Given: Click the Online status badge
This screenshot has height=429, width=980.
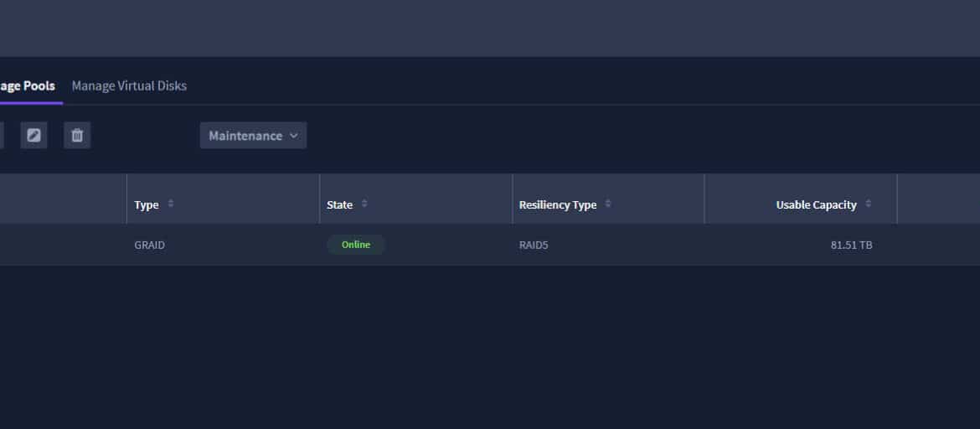Looking at the screenshot, I should coord(356,245).
